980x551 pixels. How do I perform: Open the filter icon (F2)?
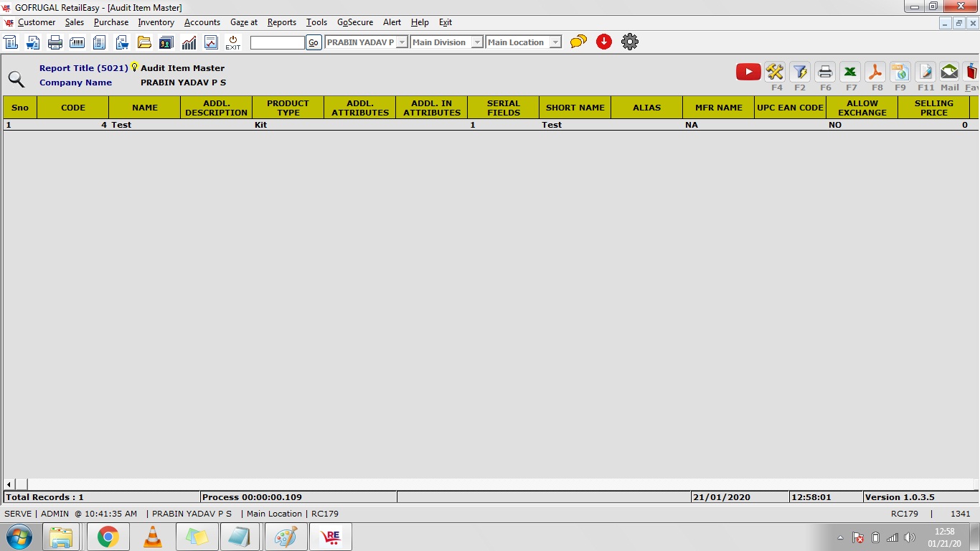800,72
